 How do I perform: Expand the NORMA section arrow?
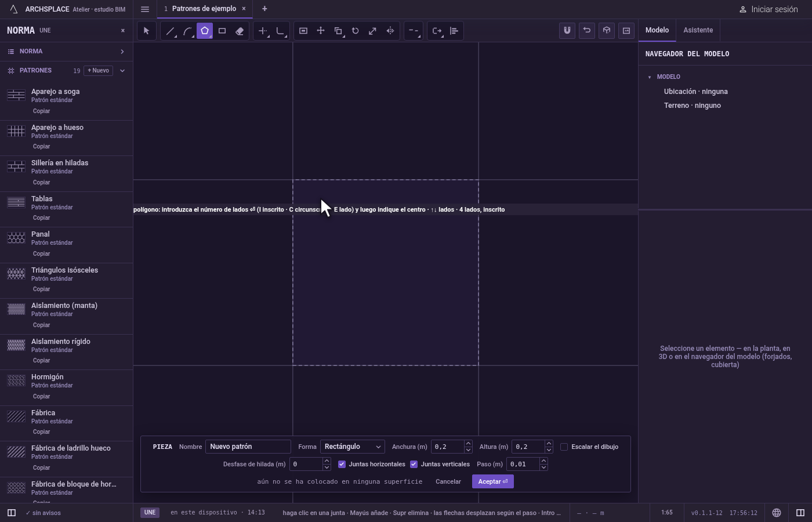coord(122,52)
